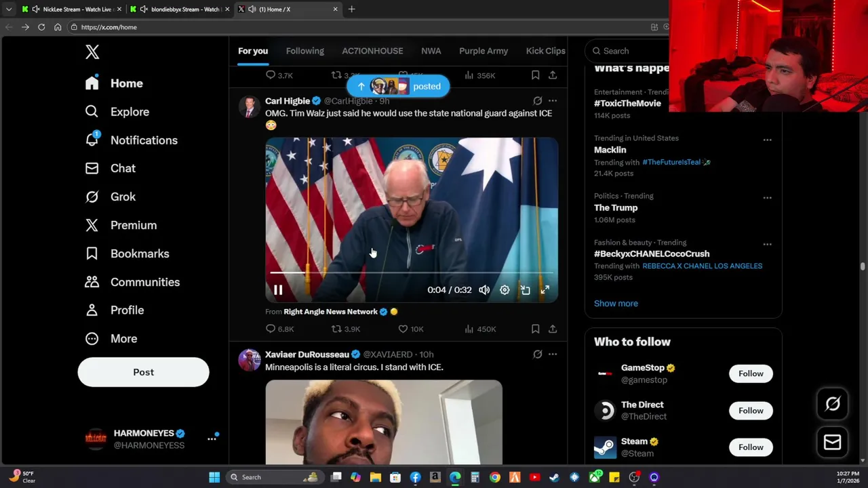Open Macklin trend more options

[x=767, y=140]
